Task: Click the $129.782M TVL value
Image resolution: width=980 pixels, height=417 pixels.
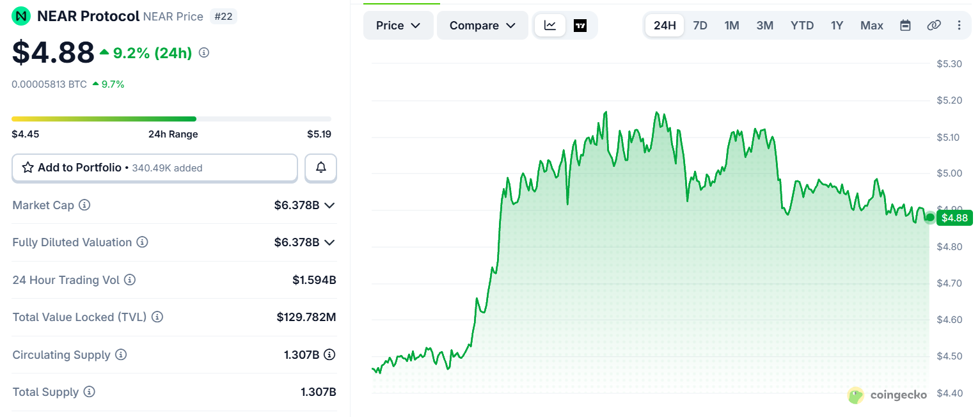Action: pos(306,317)
